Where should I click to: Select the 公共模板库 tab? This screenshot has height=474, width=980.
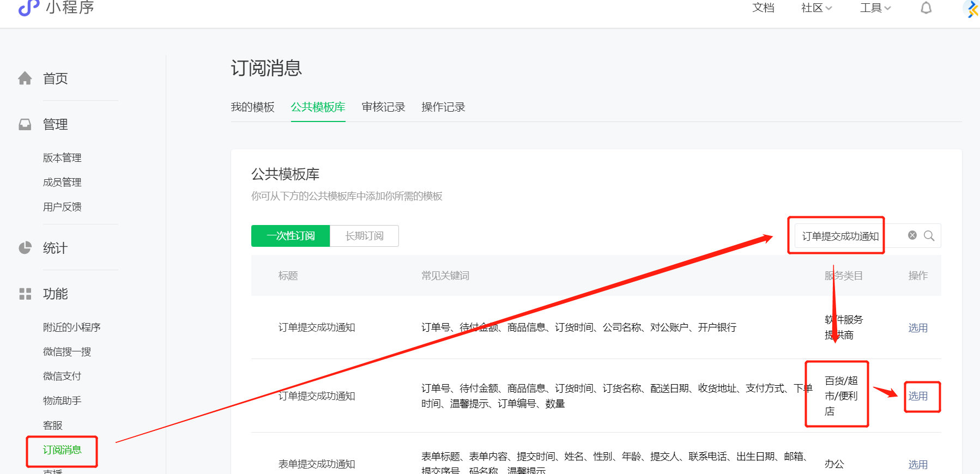pos(318,107)
